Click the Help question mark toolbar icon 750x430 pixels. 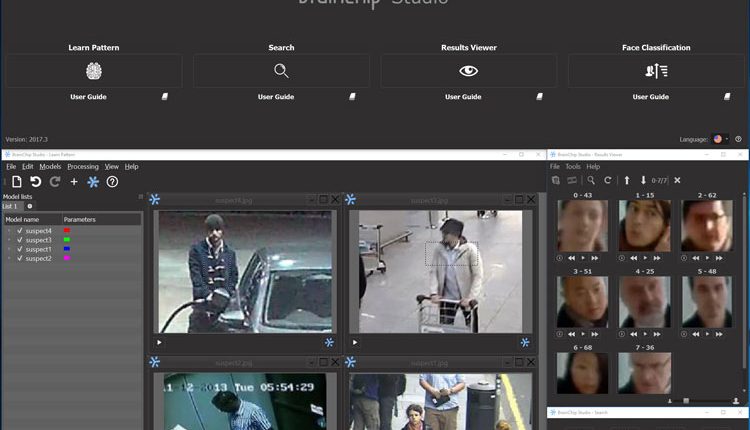point(112,182)
